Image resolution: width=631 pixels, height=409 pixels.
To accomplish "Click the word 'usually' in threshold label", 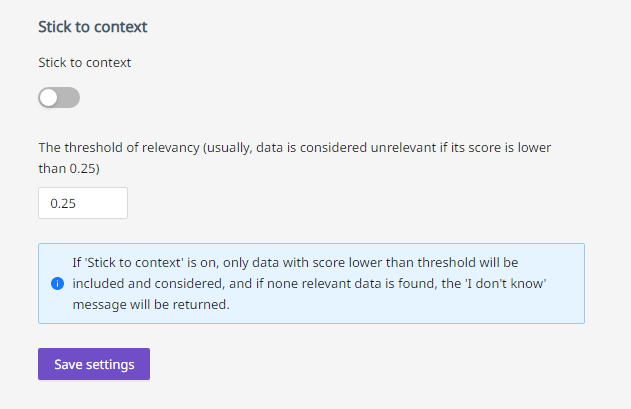I will (228, 148).
